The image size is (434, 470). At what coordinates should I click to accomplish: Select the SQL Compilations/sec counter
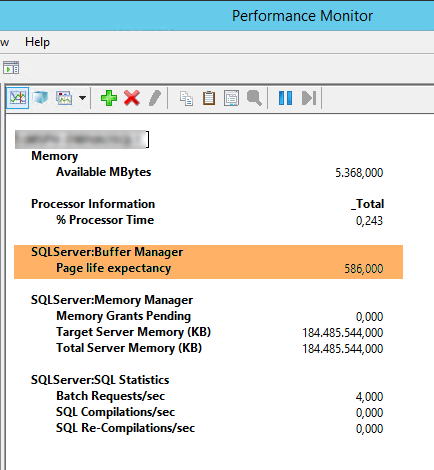pyautogui.click(x=115, y=412)
